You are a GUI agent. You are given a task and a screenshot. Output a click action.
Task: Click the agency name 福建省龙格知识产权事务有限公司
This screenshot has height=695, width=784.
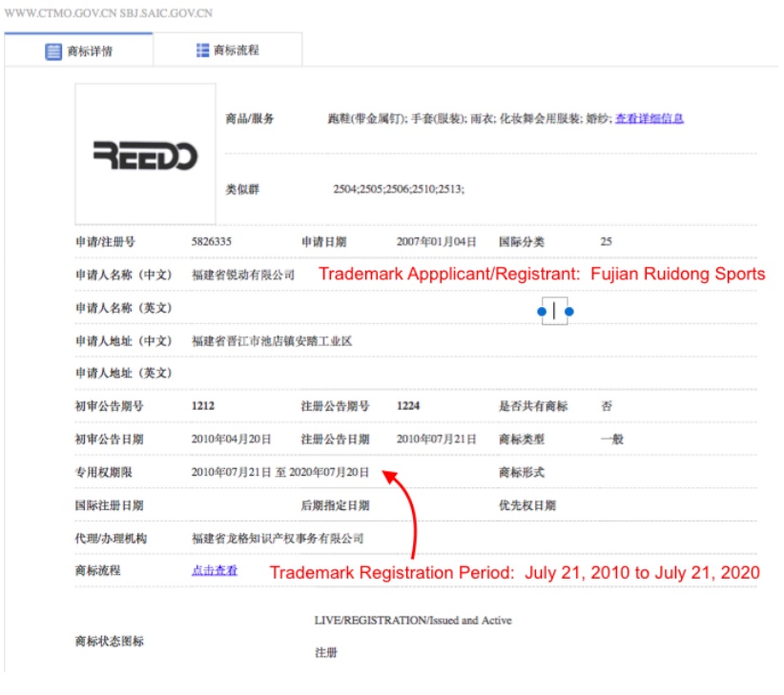point(278,539)
